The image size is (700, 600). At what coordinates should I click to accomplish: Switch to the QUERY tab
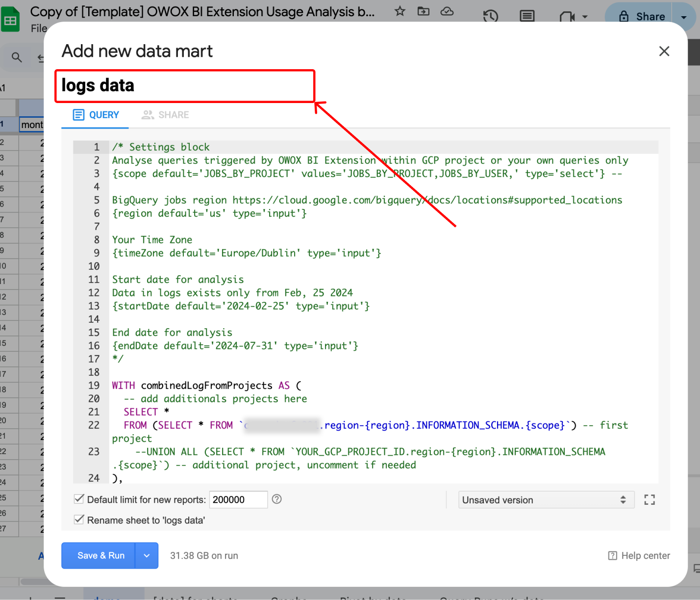click(x=96, y=115)
